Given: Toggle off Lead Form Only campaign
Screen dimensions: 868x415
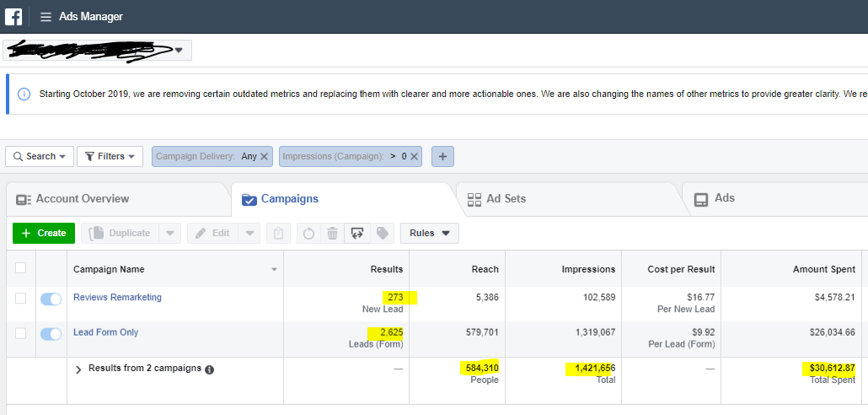Looking at the screenshot, I should [x=51, y=334].
